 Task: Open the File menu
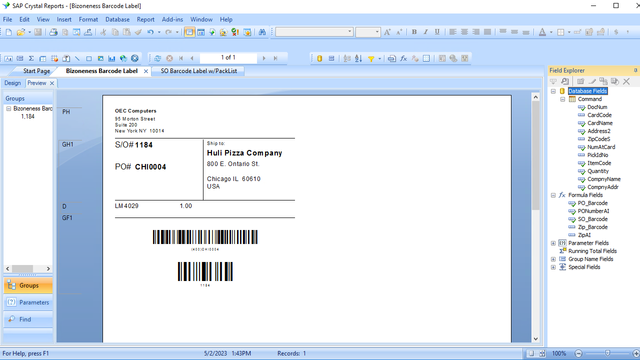(7, 19)
